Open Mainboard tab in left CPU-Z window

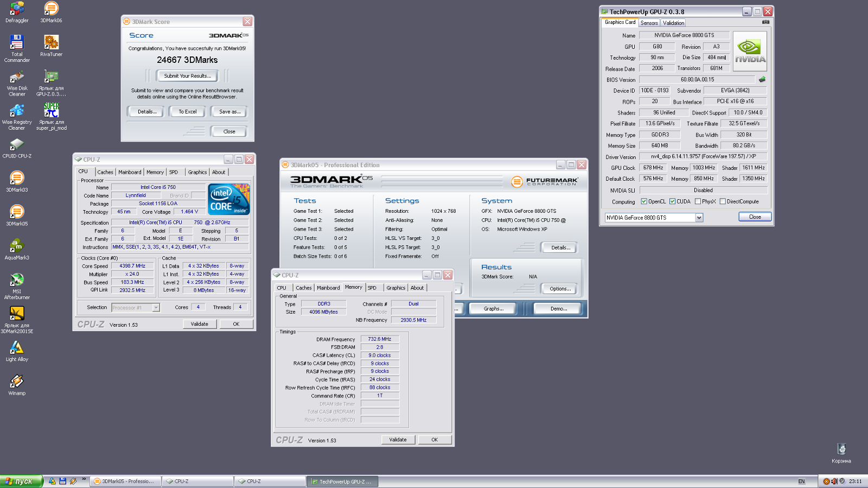tap(130, 172)
